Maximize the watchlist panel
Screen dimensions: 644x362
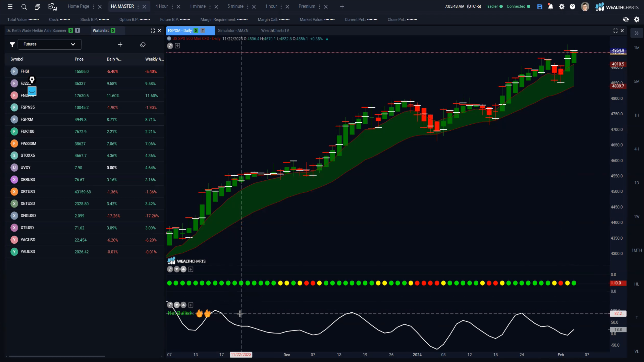pyautogui.click(x=153, y=31)
